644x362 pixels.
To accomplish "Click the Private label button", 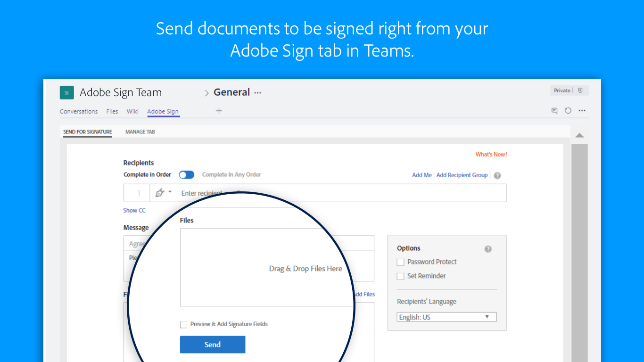I will [562, 90].
